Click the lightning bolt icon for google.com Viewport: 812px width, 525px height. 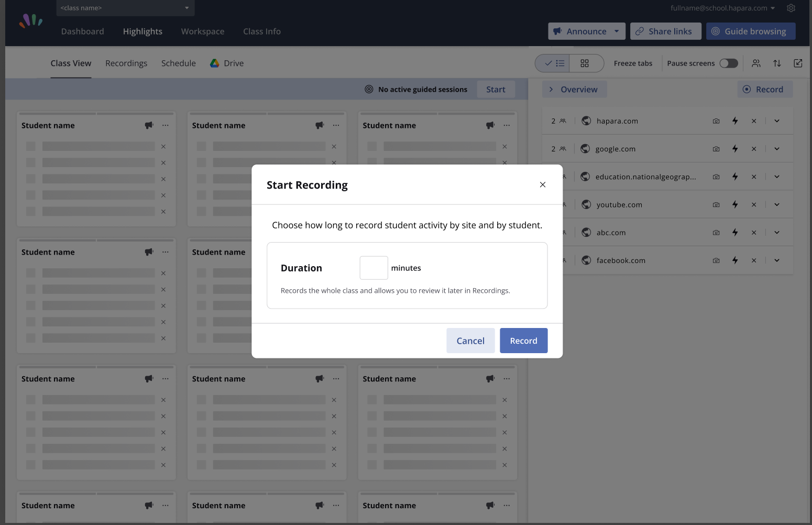(735, 149)
